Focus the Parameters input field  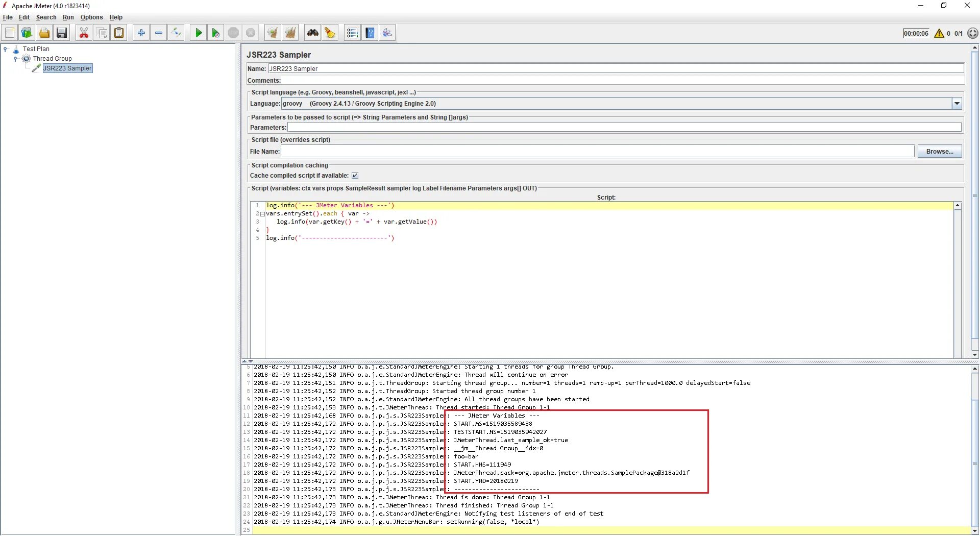624,128
